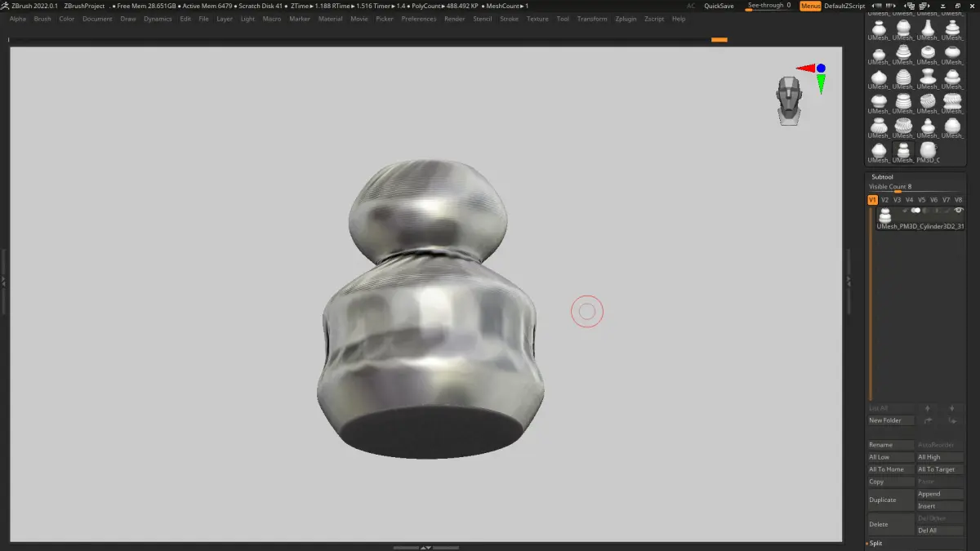Click polypaint brush icon on subtool row
Viewport: 980px width, 551px height.
click(947, 211)
